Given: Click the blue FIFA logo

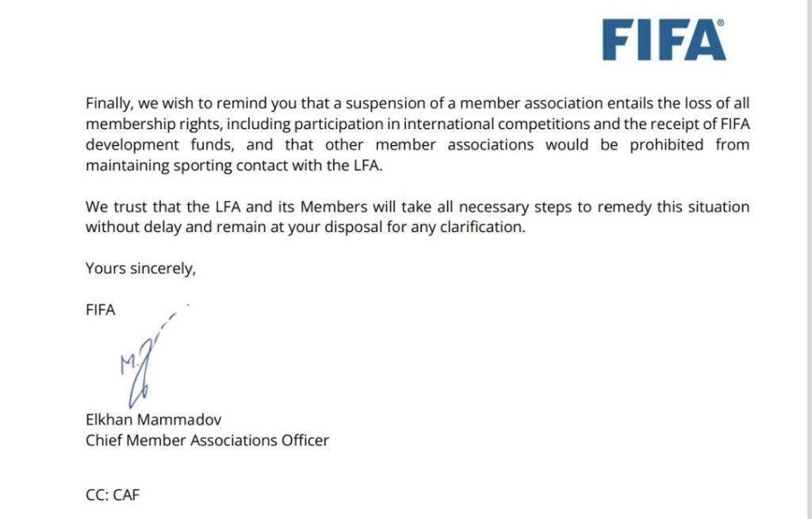Looking at the screenshot, I should (x=663, y=40).
